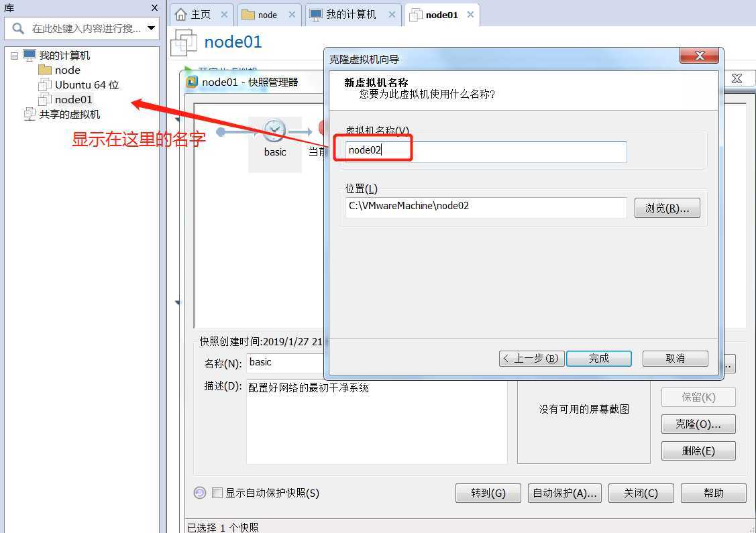756x533 pixels.
Task: Click the 没有可用的屏幕截图 preview area
Action: pyautogui.click(x=584, y=422)
